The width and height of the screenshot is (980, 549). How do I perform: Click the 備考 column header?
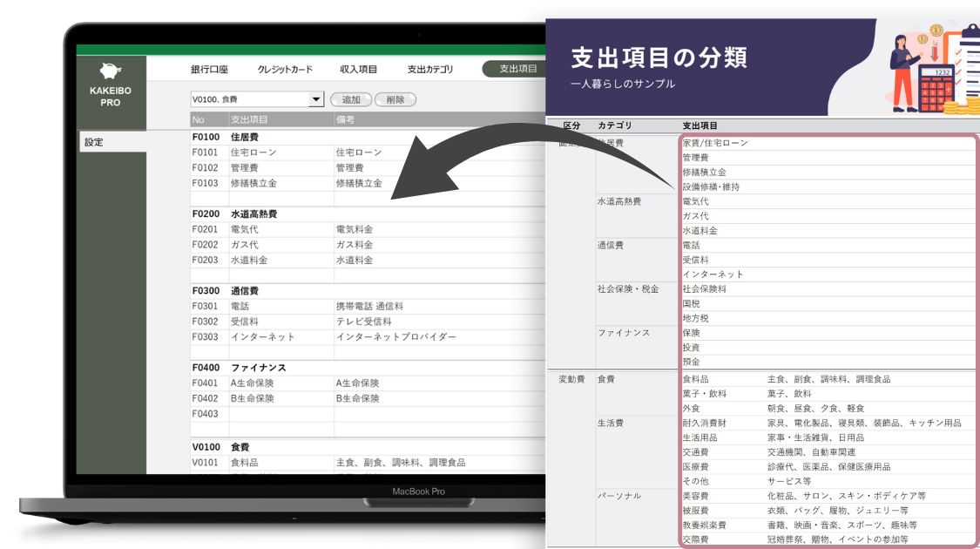tap(345, 119)
